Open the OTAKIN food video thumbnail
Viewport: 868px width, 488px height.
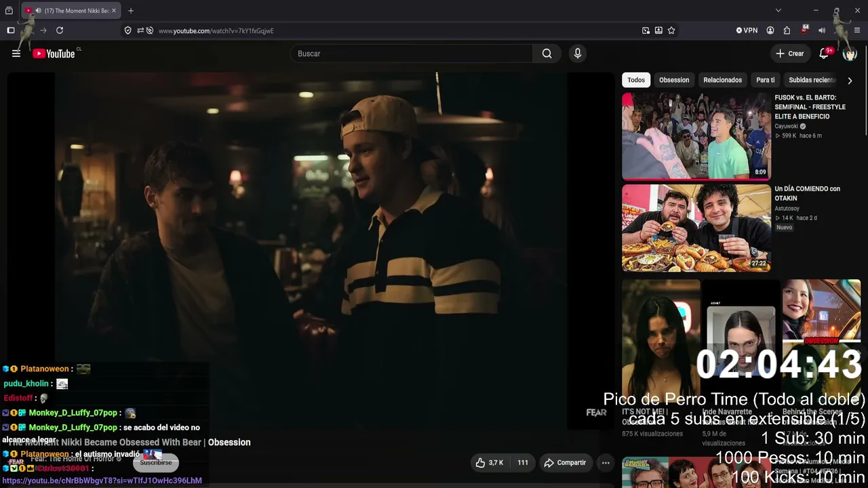coord(696,228)
